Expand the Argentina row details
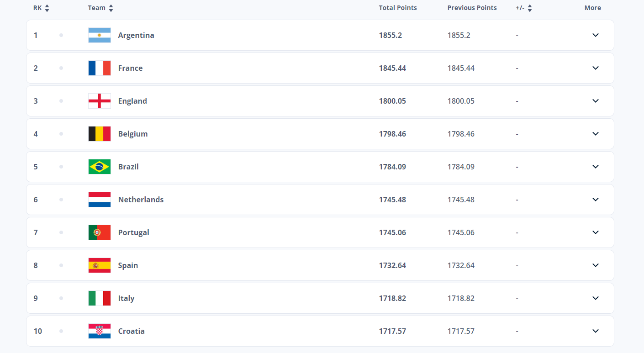This screenshot has width=644, height=353. 595,35
